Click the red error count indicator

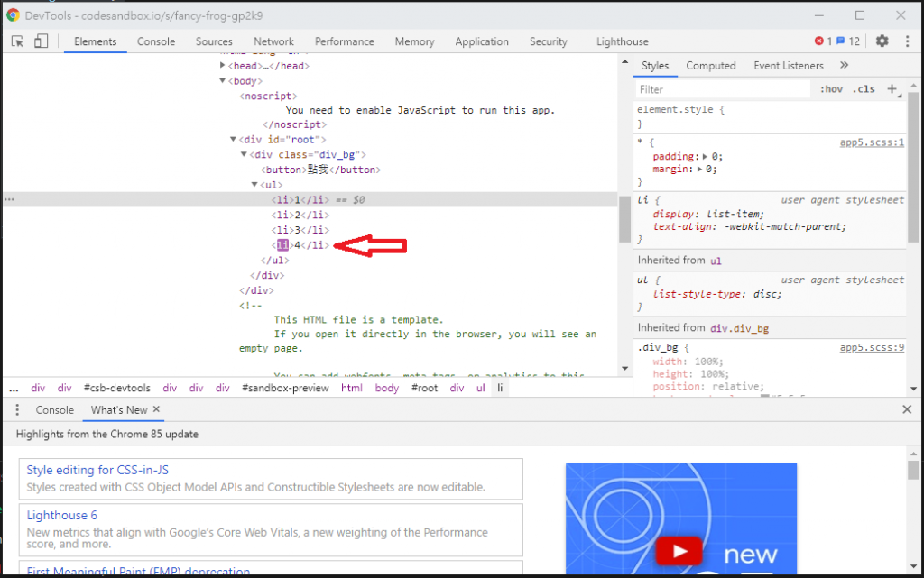pyautogui.click(x=823, y=41)
